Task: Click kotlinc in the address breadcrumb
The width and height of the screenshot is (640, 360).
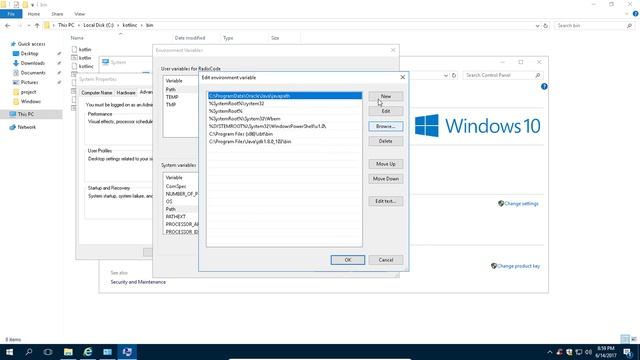Action: pyautogui.click(x=130, y=25)
